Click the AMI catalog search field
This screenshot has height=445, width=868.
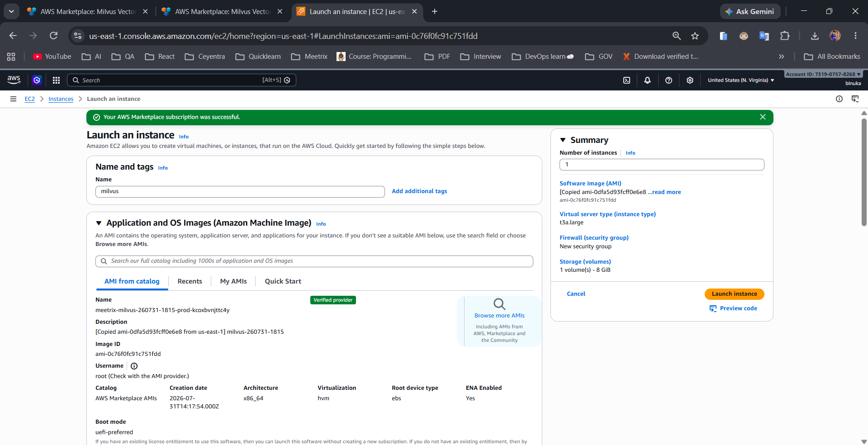tap(314, 261)
